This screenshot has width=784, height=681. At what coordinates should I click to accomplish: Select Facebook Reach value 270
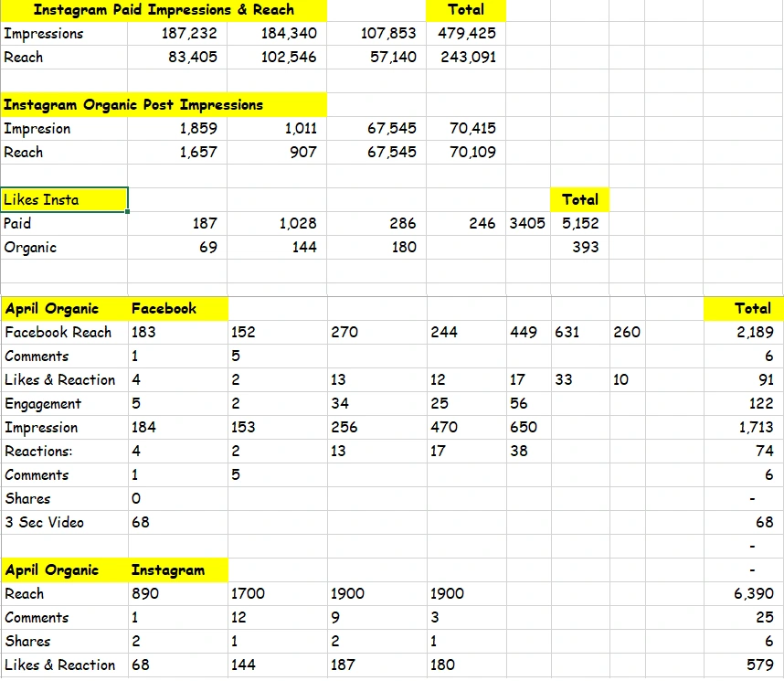377,332
